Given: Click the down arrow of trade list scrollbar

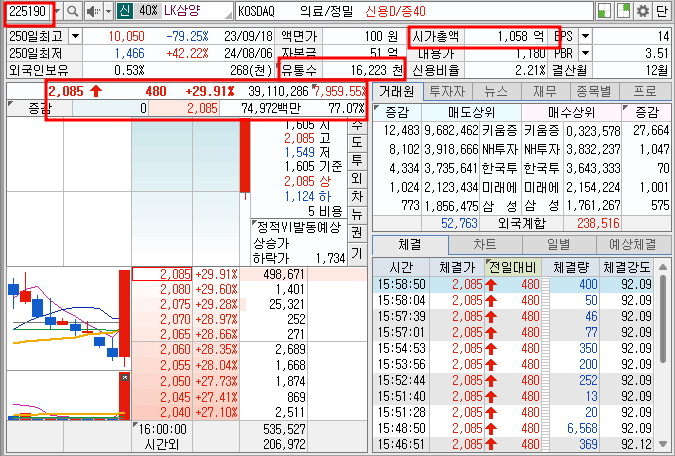Looking at the screenshot, I should tap(663, 444).
